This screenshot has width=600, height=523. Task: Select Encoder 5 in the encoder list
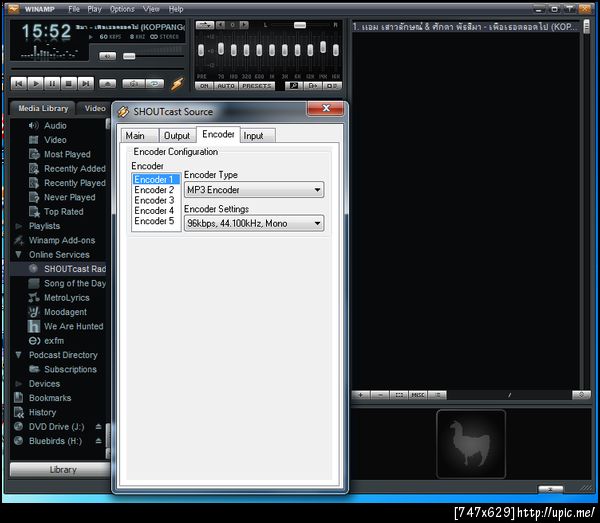coord(156,221)
